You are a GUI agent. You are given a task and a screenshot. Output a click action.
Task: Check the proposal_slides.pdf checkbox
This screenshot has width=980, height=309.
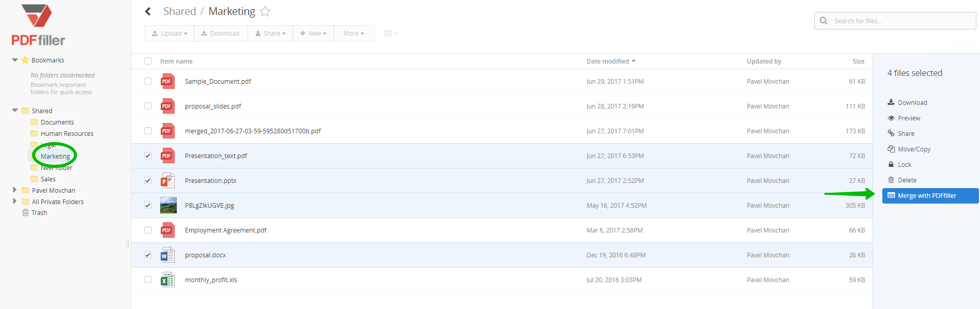(148, 106)
